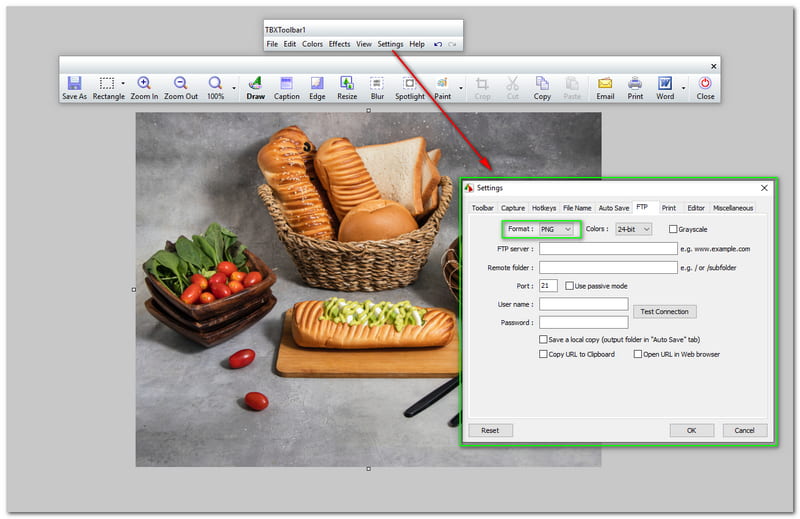Enable the Grayscale checkbox
This screenshot has width=800, height=519.
tap(673, 229)
